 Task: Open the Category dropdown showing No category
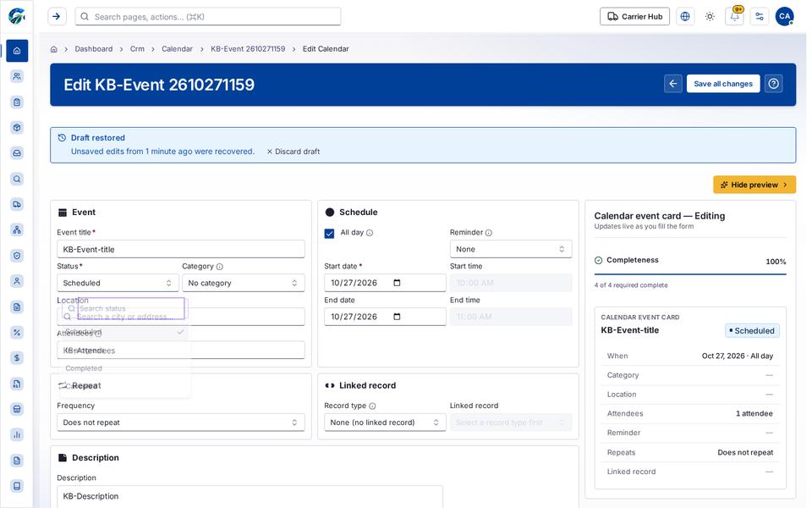(244, 283)
